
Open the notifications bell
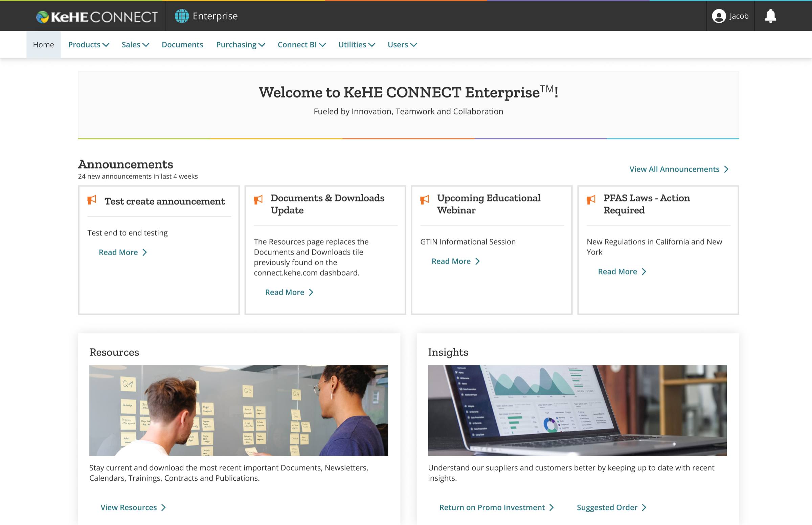point(770,16)
